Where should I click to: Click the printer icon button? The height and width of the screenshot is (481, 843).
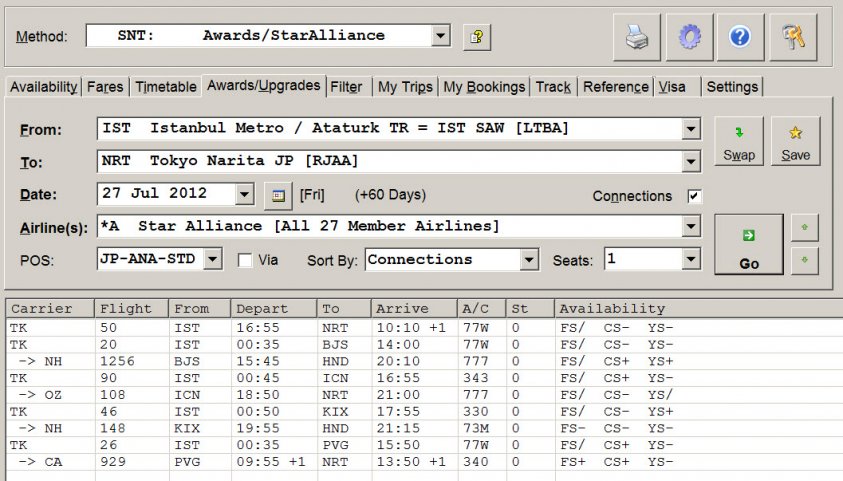tap(637, 37)
